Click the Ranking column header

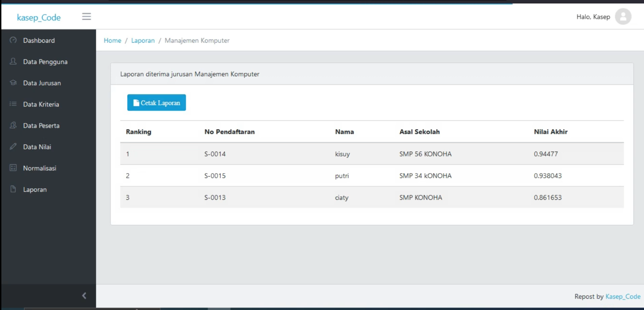click(138, 132)
